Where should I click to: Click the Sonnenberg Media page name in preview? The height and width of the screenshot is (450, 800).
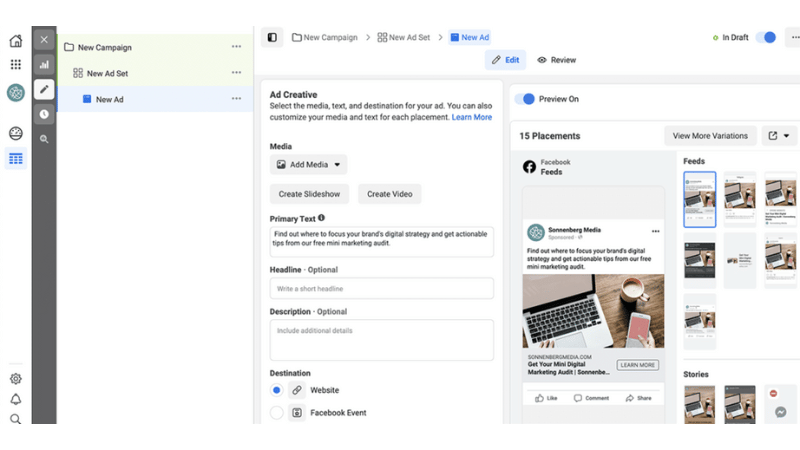574,230
